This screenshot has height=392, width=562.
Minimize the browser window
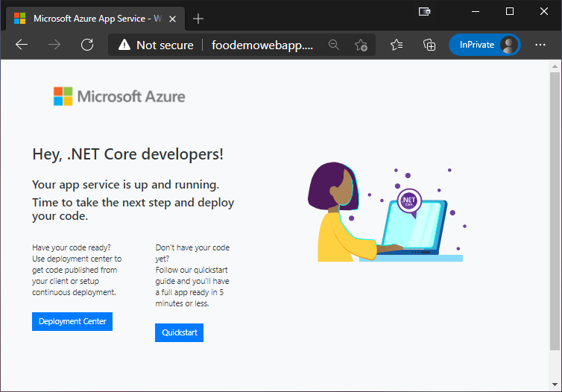(x=476, y=11)
